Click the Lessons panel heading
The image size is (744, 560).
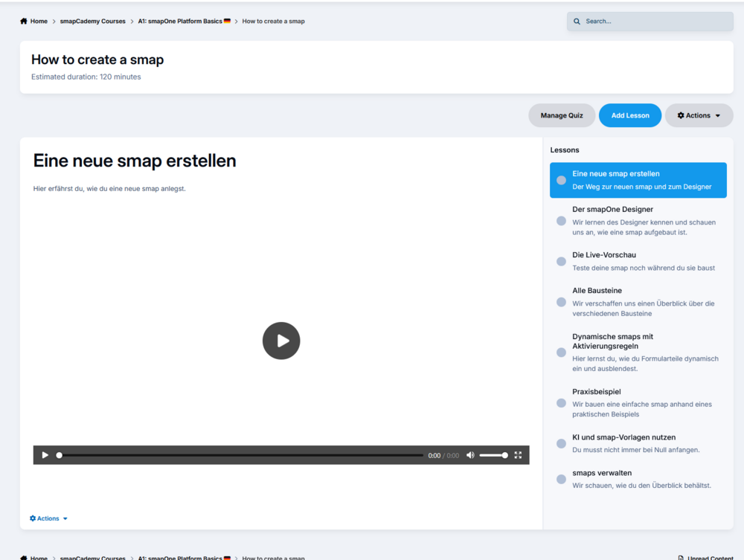coord(565,149)
